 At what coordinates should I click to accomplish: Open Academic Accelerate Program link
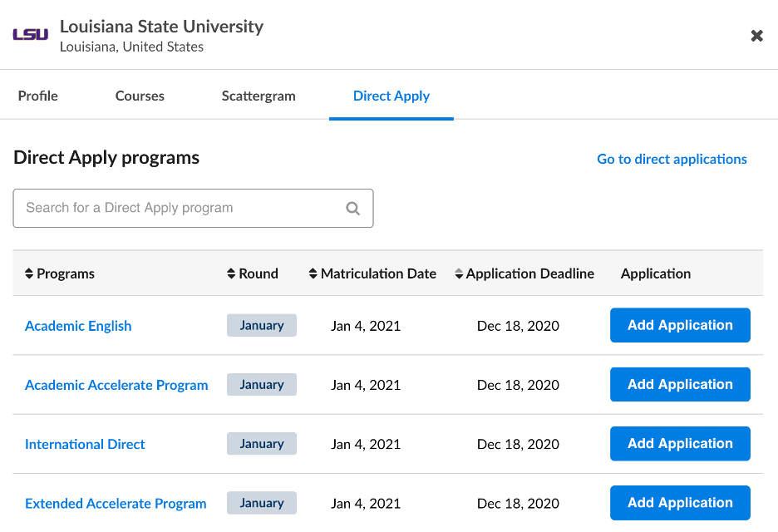pos(116,385)
